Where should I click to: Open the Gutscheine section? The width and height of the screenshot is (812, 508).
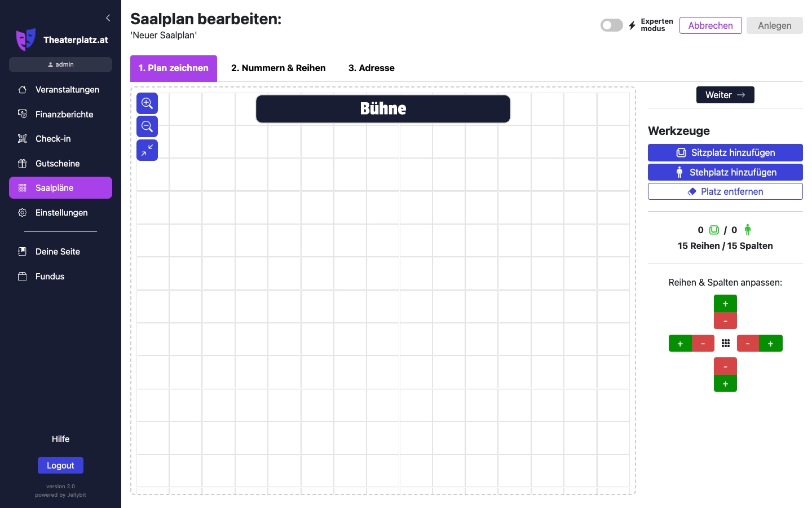tap(57, 163)
